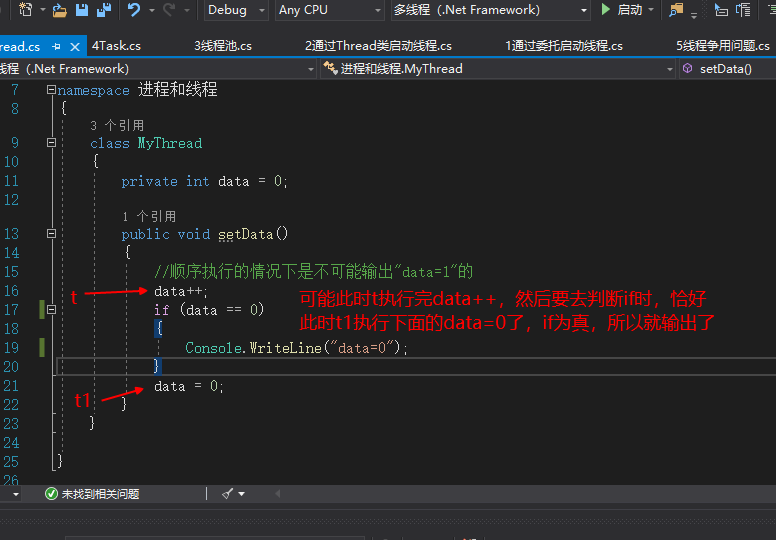Screen dimensions: 776x540
Task: Switch to the 4Task.cs tab
Action: coord(116,46)
